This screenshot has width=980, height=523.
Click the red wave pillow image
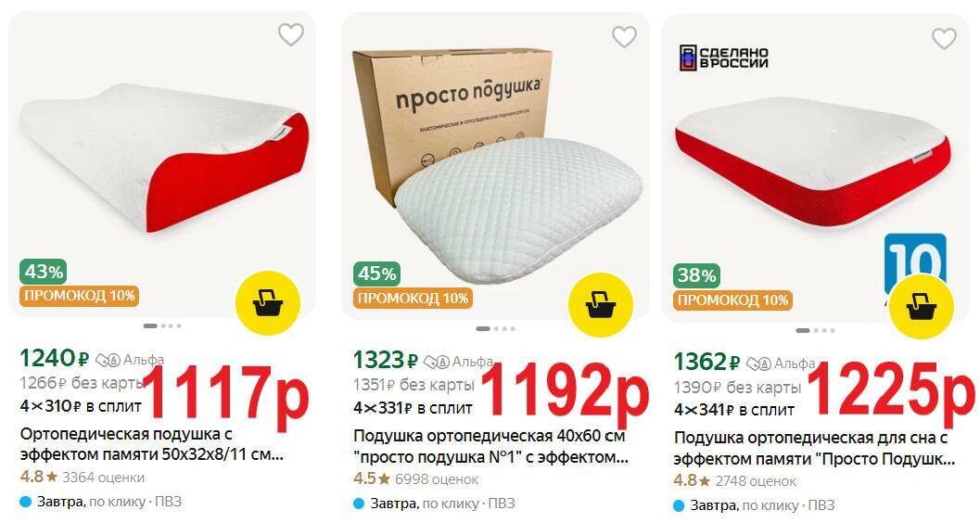pyautogui.click(x=162, y=156)
